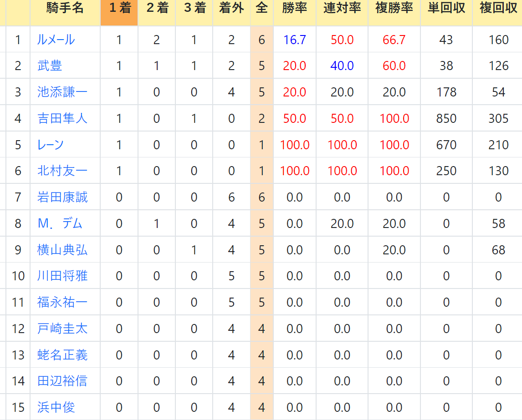Open jockey link 武豊
Viewport: 522px width, 420px height.
50,66
